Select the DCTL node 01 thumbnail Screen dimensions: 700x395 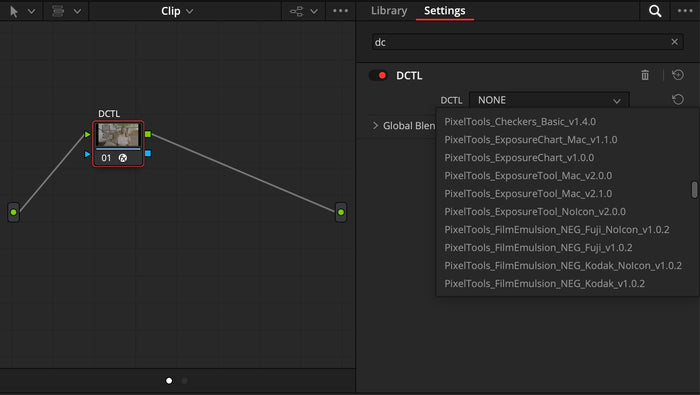coord(118,135)
